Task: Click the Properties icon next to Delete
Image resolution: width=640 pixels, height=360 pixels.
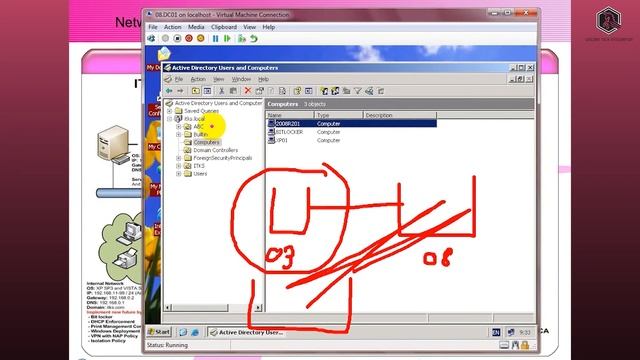Action: tap(259, 91)
